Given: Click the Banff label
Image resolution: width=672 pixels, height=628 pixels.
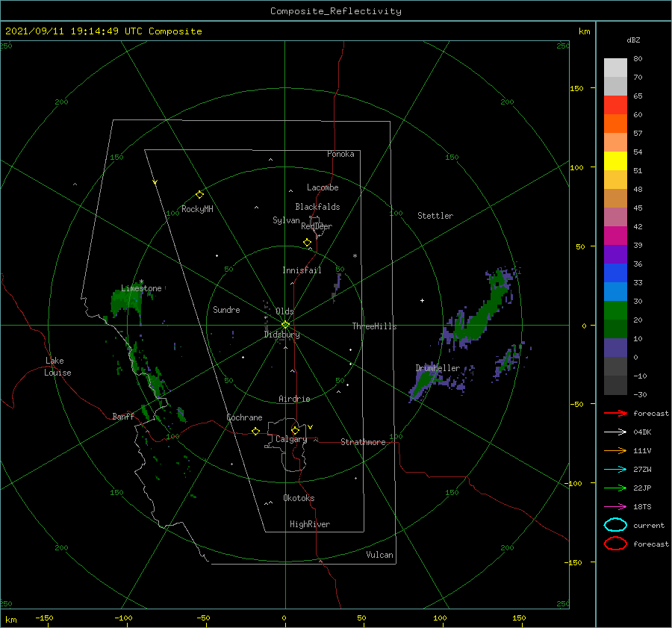Looking at the screenshot, I should [x=123, y=416].
